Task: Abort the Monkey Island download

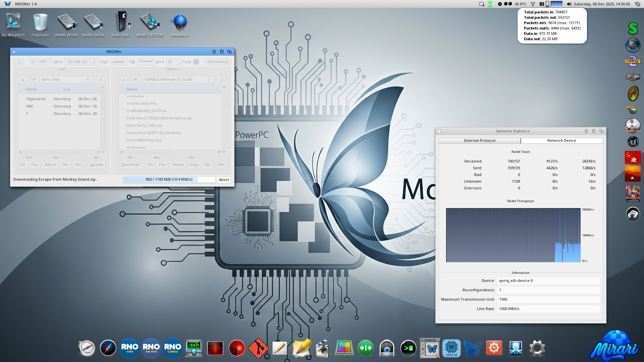Action: point(224,180)
